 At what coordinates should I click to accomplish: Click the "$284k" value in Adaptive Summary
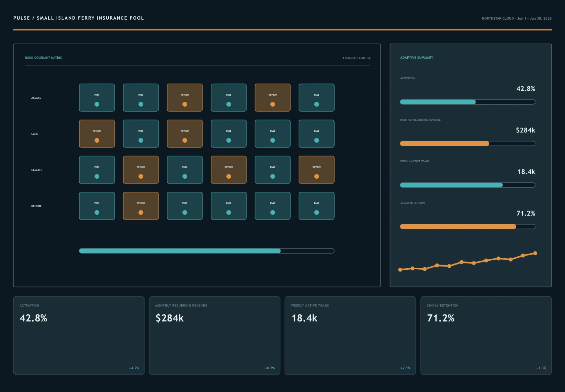pyautogui.click(x=525, y=130)
